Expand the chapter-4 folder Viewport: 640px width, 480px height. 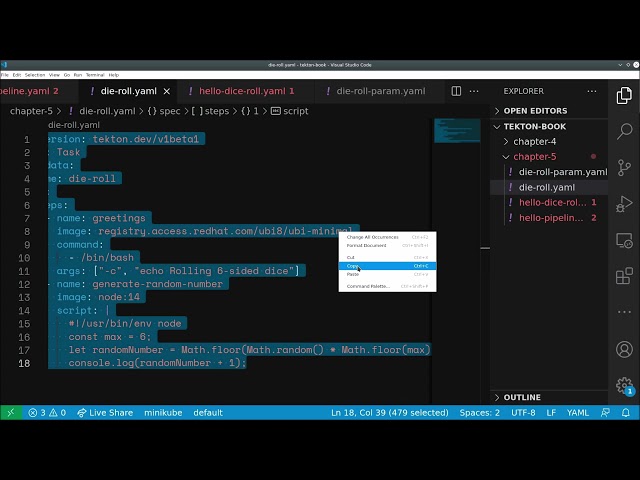pos(549,142)
